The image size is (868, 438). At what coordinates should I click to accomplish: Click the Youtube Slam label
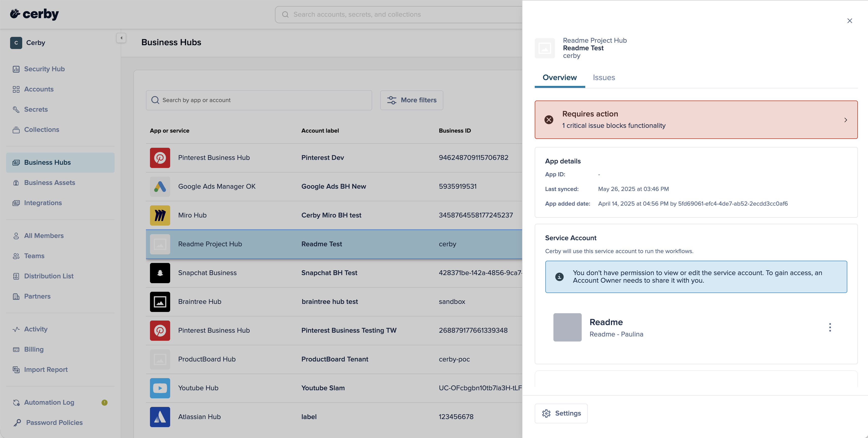point(323,388)
